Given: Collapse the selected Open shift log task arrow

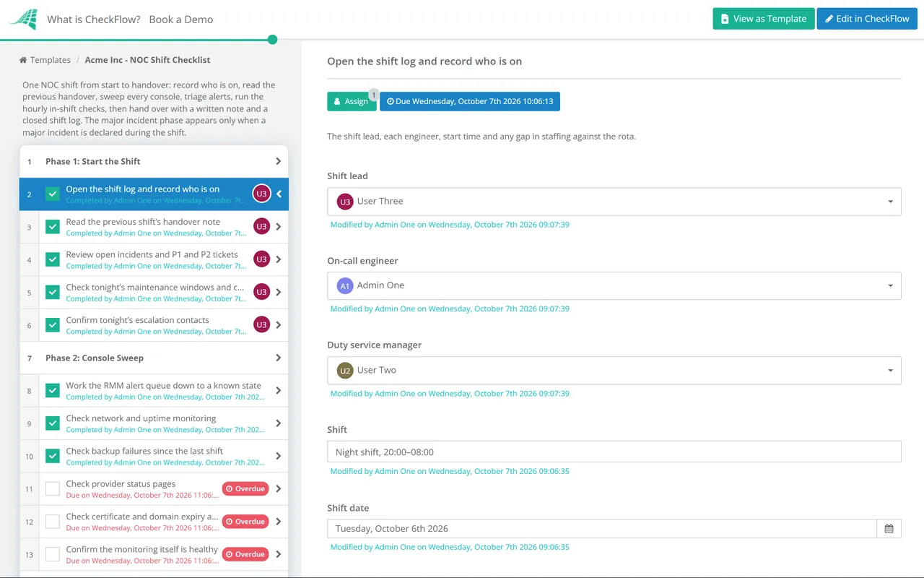Looking at the screenshot, I should click(279, 194).
